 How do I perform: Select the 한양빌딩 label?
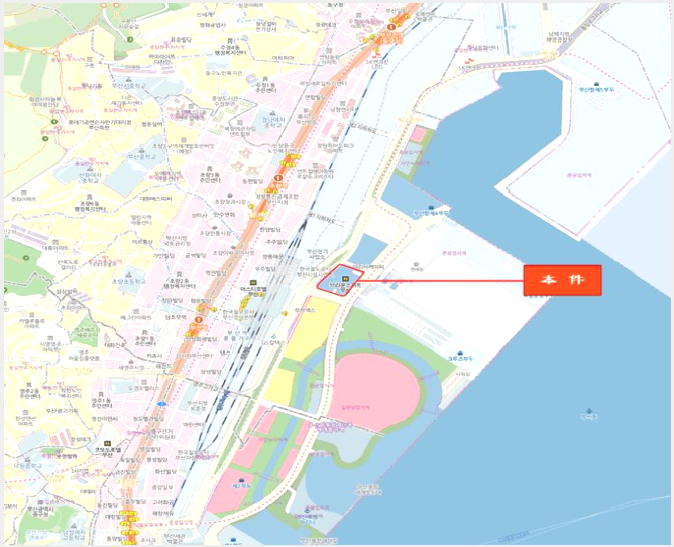[x=270, y=229]
